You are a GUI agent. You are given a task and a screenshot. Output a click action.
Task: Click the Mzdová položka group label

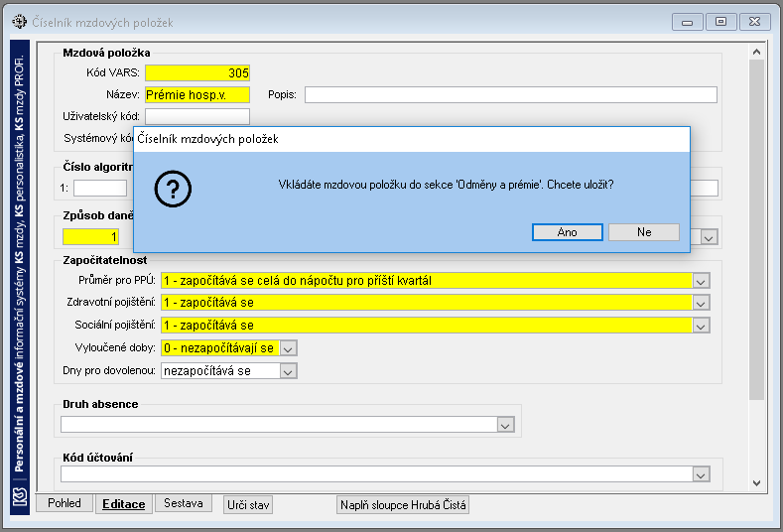106,53
